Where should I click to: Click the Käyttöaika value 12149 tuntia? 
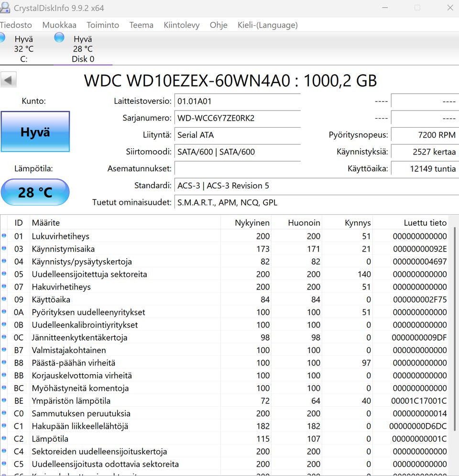point(425,168)
